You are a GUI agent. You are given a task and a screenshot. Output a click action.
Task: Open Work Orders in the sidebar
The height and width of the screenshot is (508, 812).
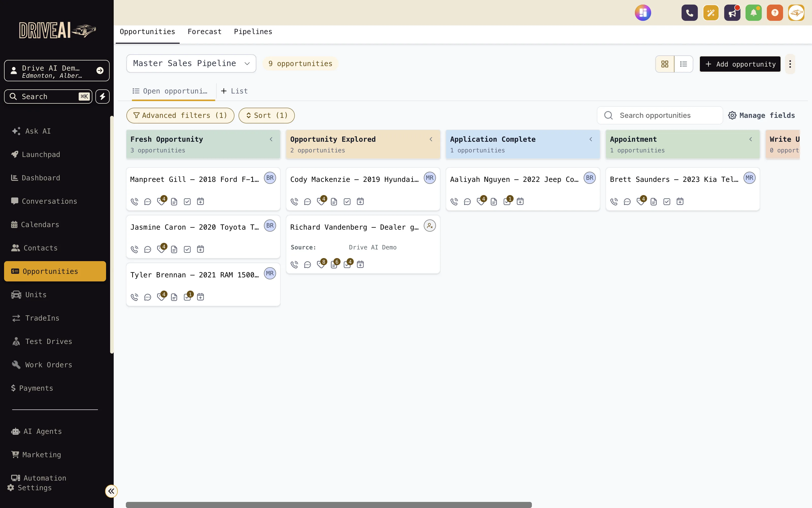55,365
